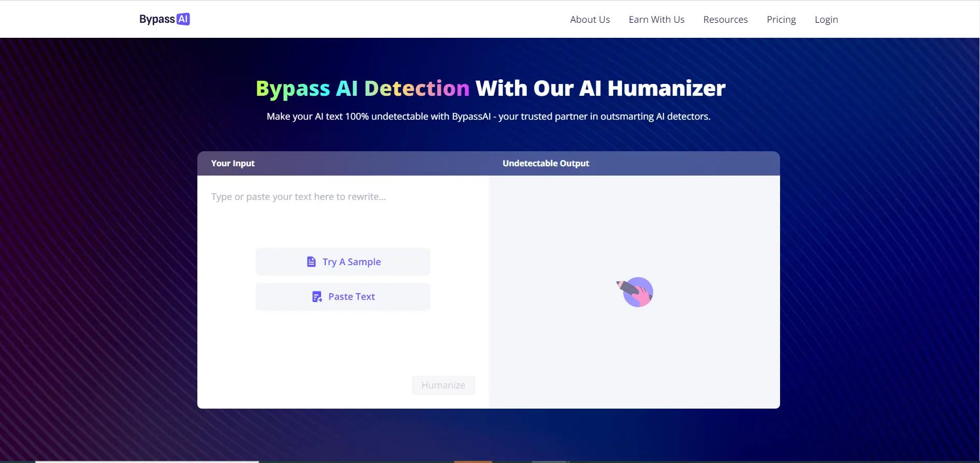Go to the Resources page
Screen dimensions: 980x463
click(x=725, y=20)
